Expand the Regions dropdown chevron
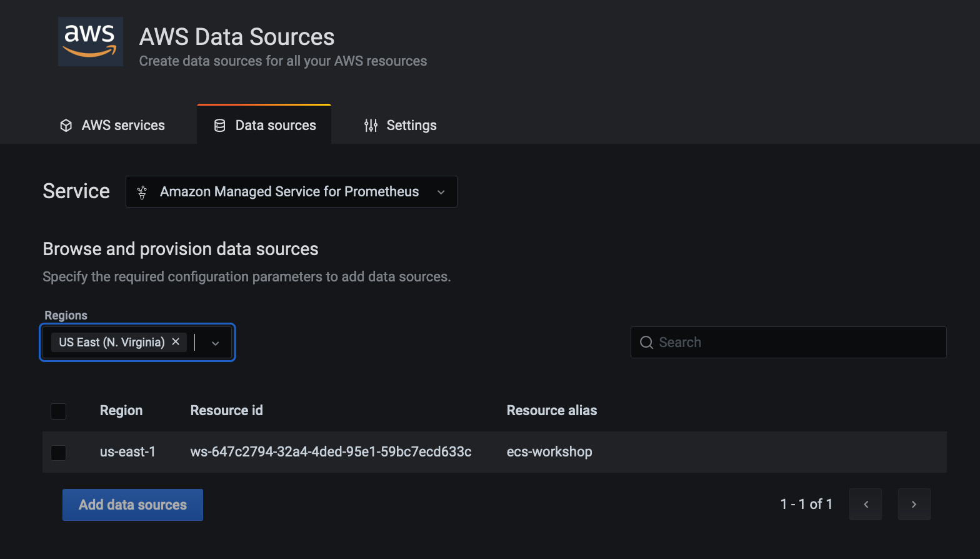980x559 pixels. point(216,343)
